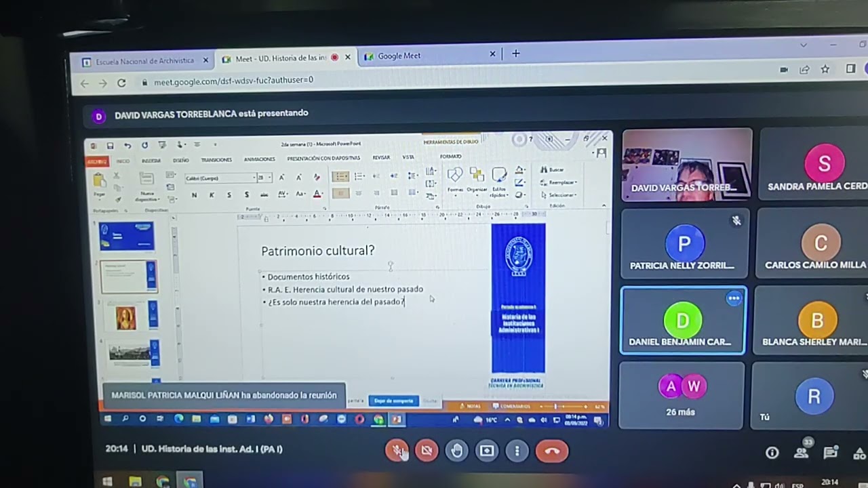Open the AV character spacing dropdown
The width and height of the screenshot is (868, 488).
tap(283, 195)
